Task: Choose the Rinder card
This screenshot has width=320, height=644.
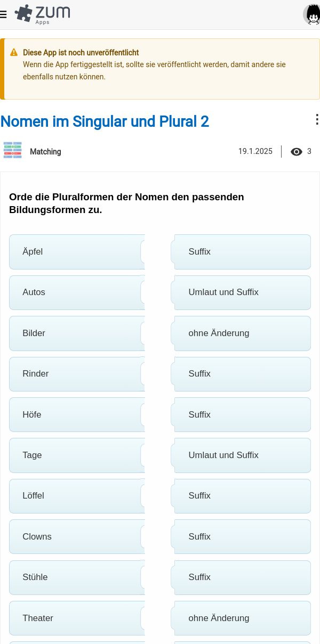Action: click(77, 374)
